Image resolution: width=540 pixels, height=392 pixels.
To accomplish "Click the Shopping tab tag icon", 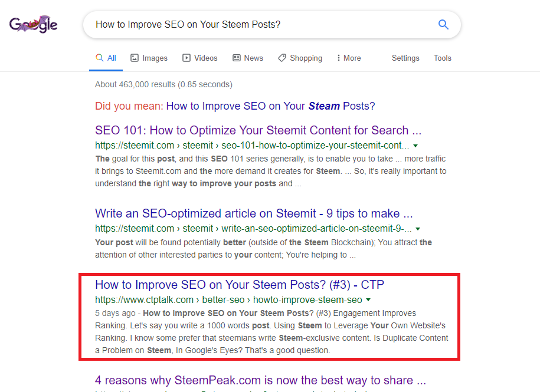I will tap(282, 58).
